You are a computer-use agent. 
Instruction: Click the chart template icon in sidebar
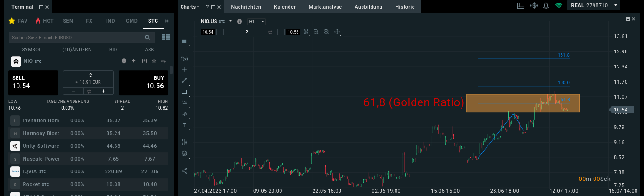(184, 41)
